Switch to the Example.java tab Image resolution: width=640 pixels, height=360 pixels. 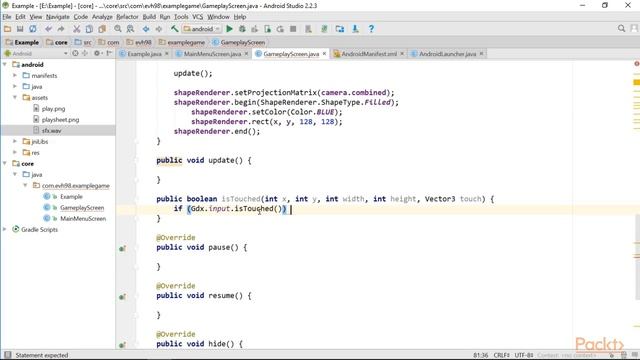[x=144, y=54]
